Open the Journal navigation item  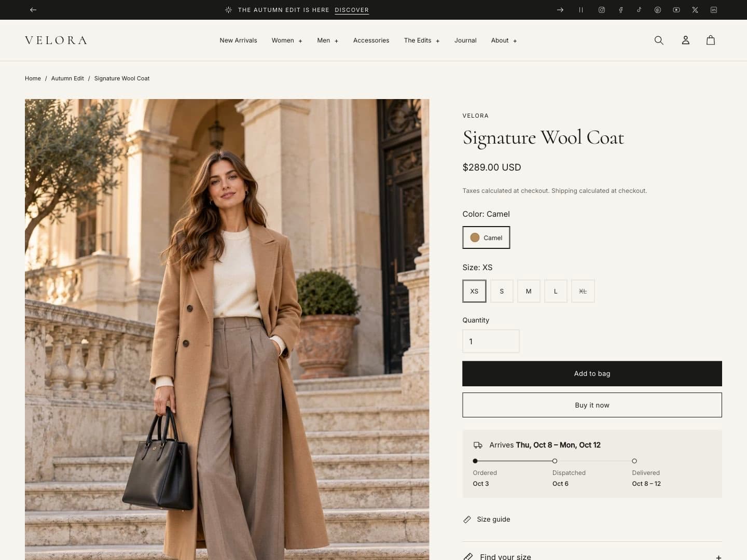tap(465, 40)
